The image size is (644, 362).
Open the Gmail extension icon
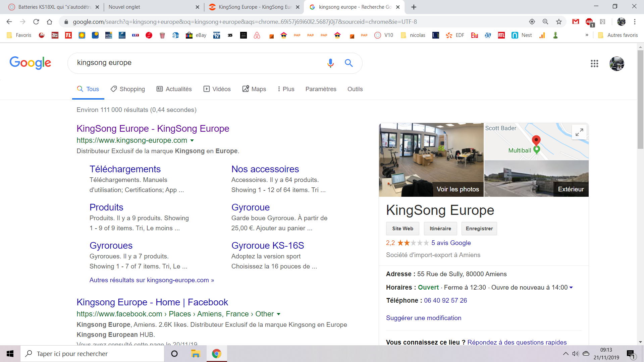tap(576, 22)
